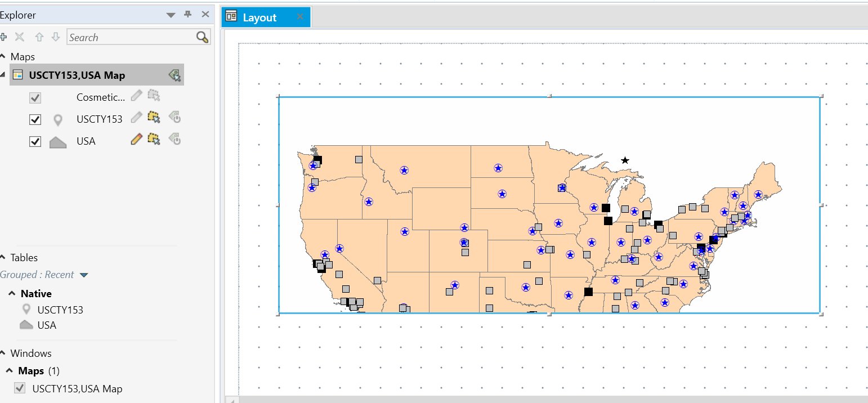
Task: Select the delete X icon in Explorer toolbar
Action: click(19, 37)
